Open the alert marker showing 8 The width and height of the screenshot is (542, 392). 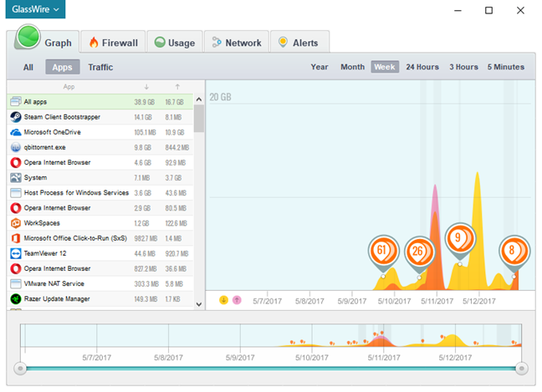pyautogui.click(x=514, y=252)
